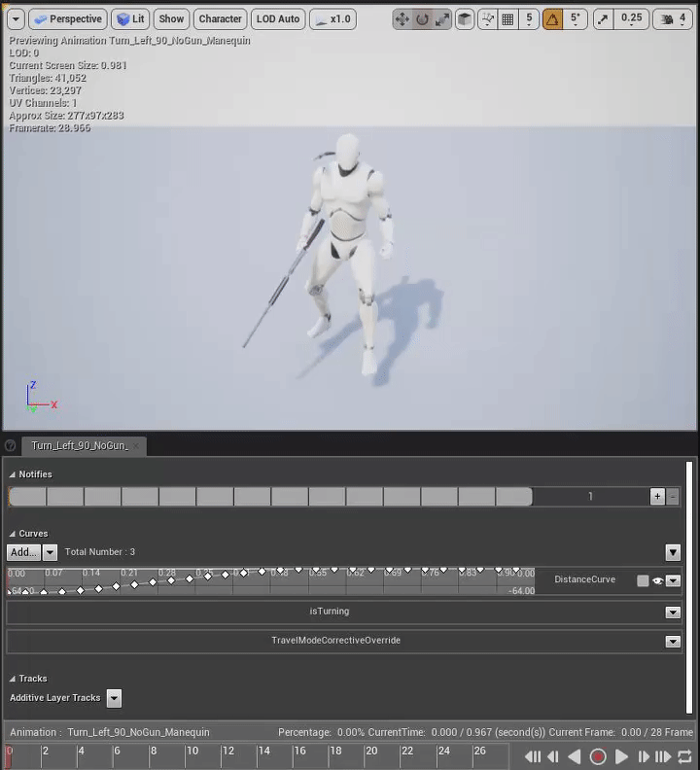Click the Add... curve button
Image resolution: width=700 pixels, height=770 pixels.
(23, 552)
